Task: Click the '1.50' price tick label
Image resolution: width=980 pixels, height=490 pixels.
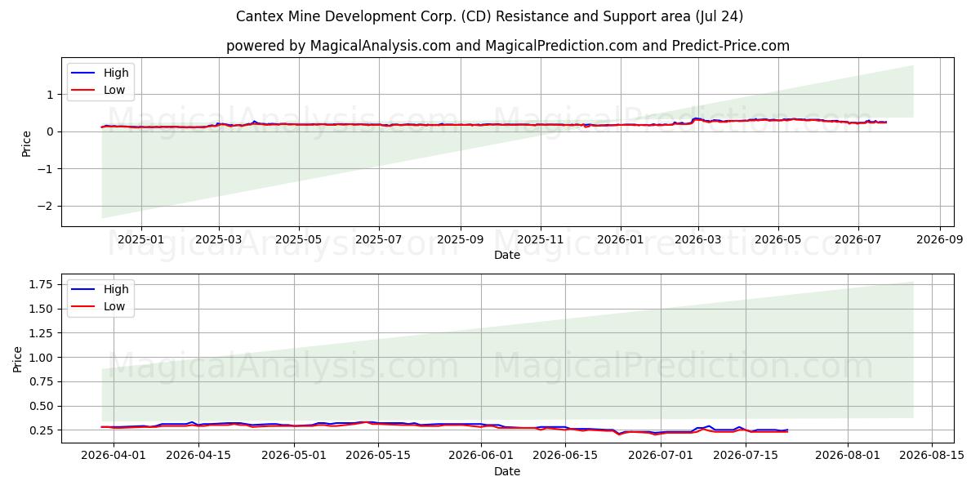Action: click(42, 309)
